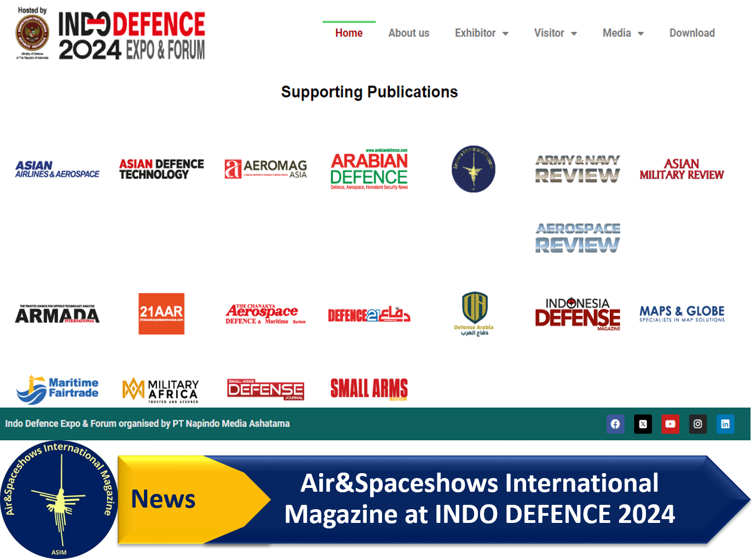The image size is (756, 559).
Task: Open the orange 21AAR logo
Action: pyautogui.click(x=161, y=314)
